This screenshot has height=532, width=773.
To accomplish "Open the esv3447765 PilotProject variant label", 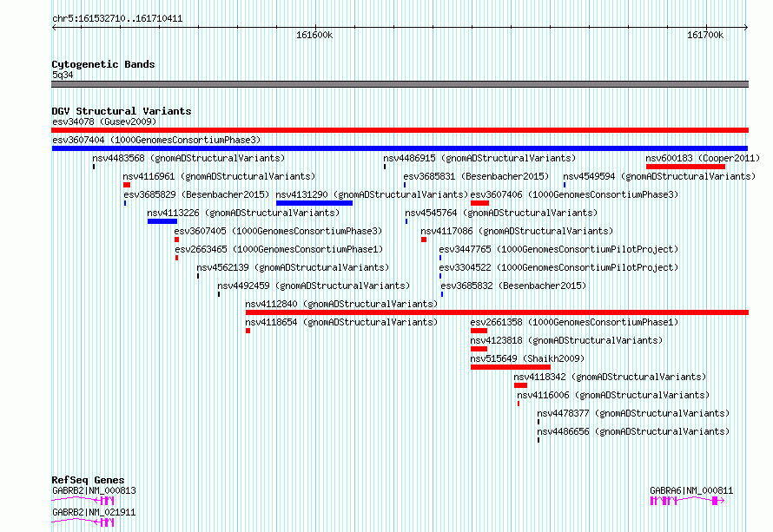I will pos(558,249).
